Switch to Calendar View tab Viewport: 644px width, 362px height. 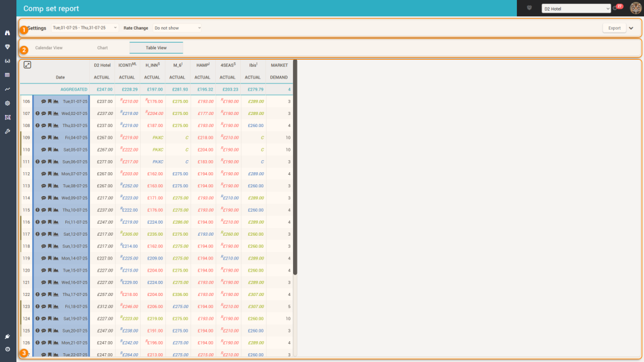coord(49,48)
